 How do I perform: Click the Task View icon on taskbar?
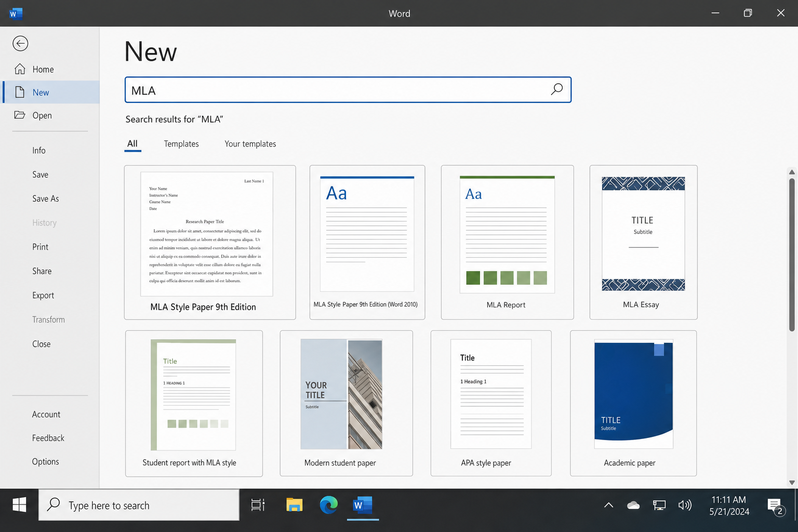258,504
